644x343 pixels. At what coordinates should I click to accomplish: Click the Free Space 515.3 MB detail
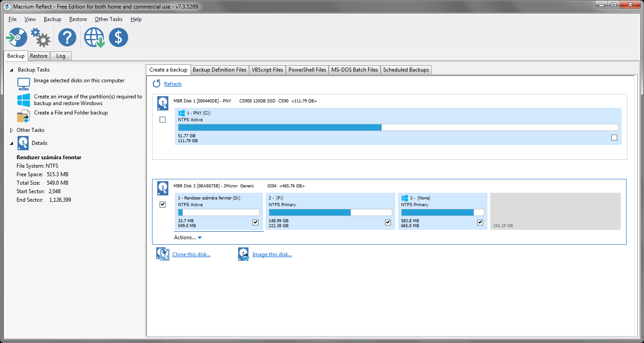42,174
